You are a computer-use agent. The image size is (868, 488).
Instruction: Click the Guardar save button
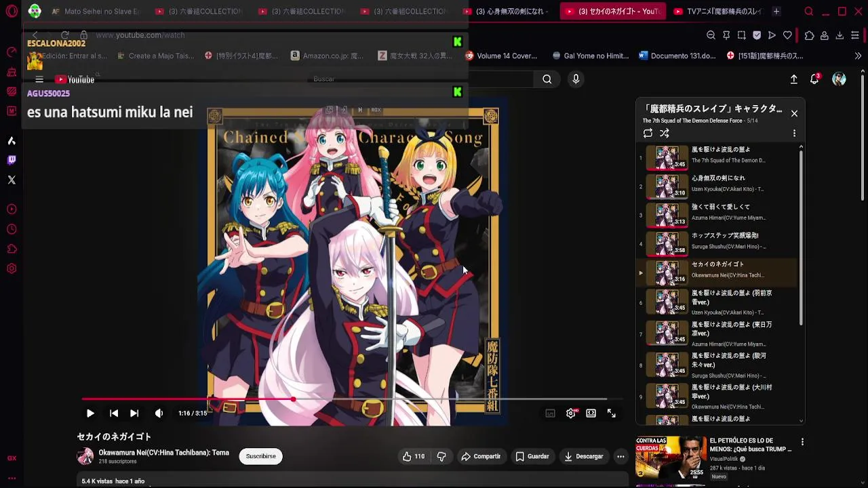point(532,457)
